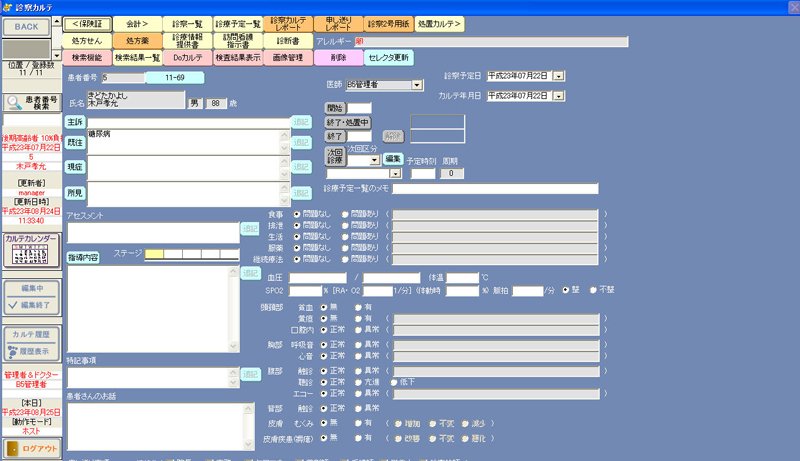Click the 患者さんのお話 text area
The width and height of the screenshot is (800, 461).
(157, 427)
